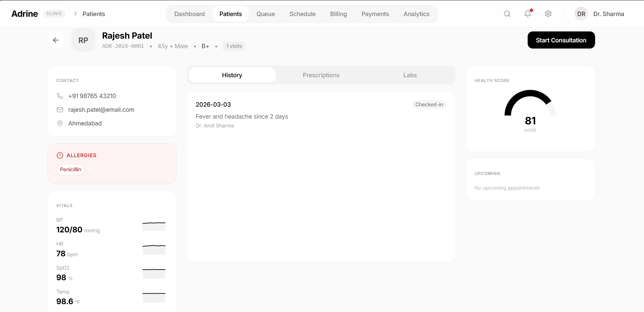Open the Analytics section from the navigation
Image resolution: width=644 pixels, height=312 pixels.
point(416,14)
